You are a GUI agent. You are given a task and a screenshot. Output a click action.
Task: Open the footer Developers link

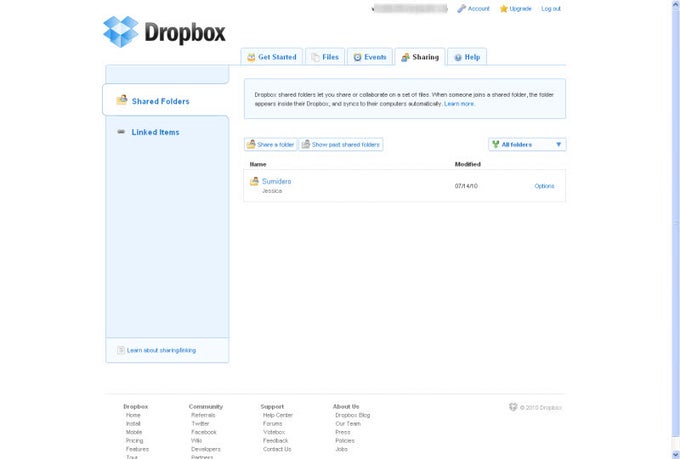(206, 449)
